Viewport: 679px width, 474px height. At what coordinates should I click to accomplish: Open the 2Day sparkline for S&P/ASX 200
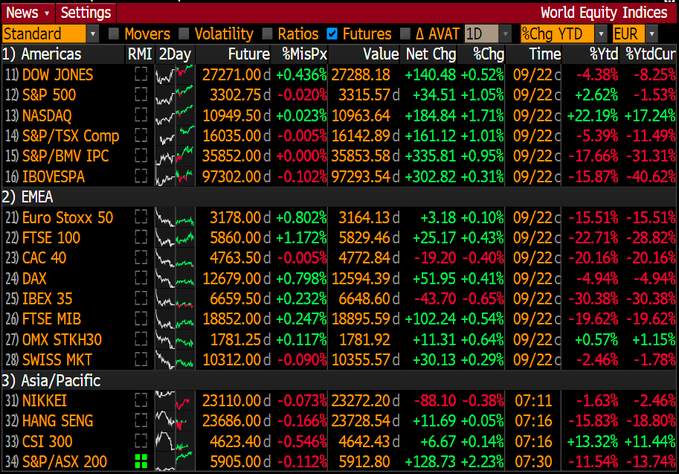click(174, 461)
